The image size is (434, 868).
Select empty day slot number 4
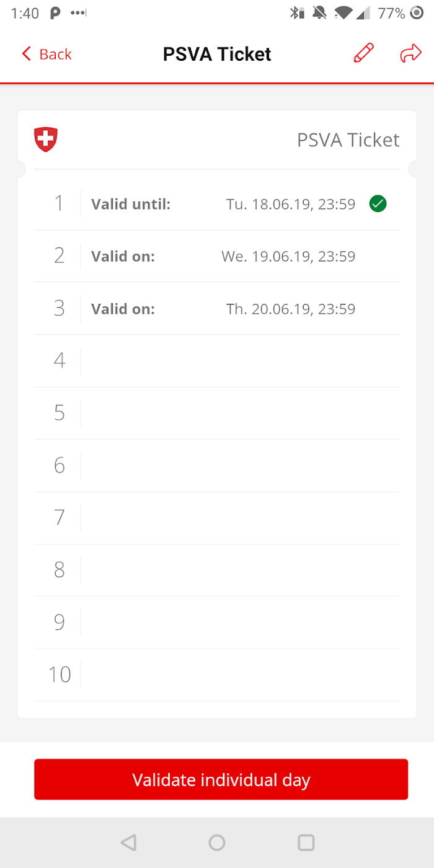click(x=217, y=361)
